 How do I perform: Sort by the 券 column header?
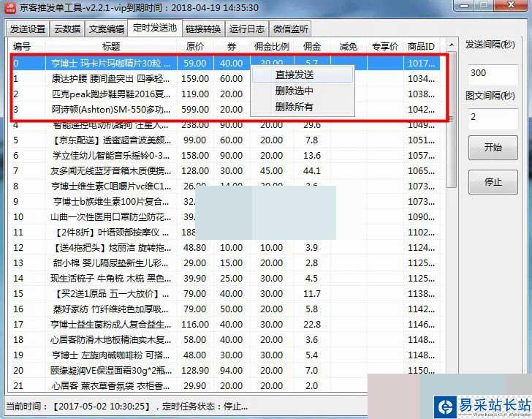(232, 47)
